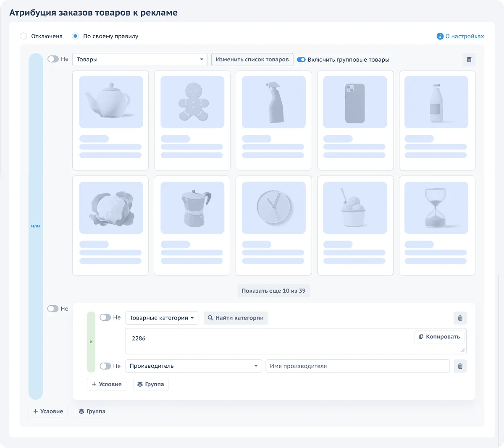Add a nested Группа with layers icon

pos(151,384)
